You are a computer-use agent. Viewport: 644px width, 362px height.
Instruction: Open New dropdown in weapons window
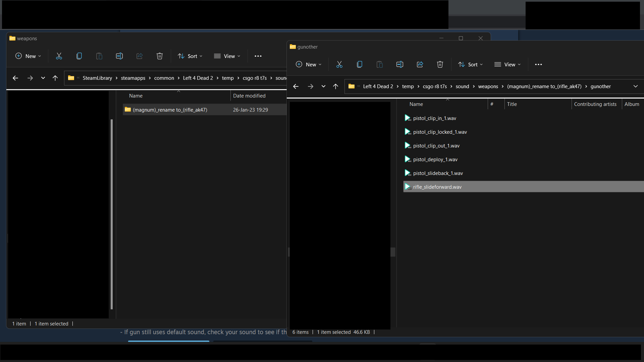point(28,56)
